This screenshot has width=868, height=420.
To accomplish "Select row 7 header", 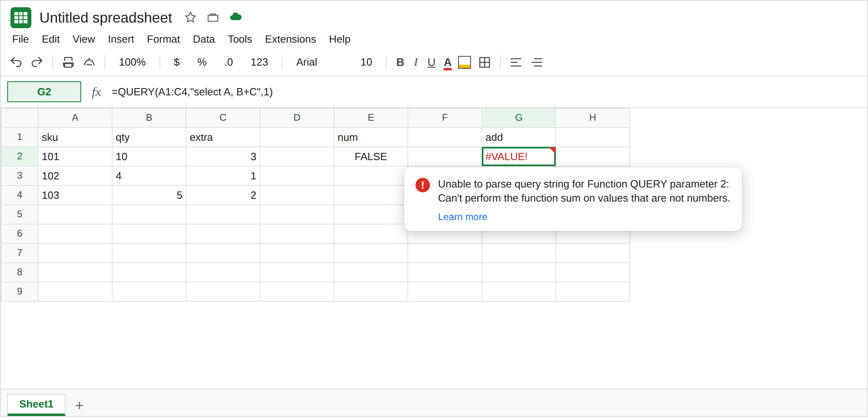I will [x=20, y=253].
